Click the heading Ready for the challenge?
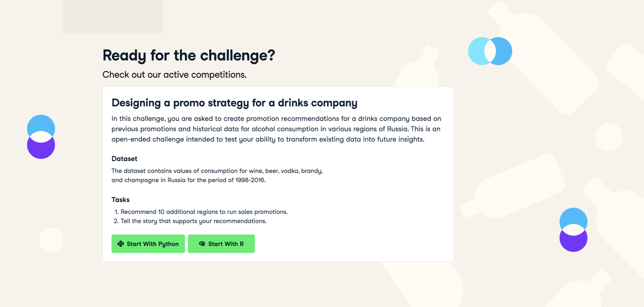644x307 pixels. click(189, 55)
